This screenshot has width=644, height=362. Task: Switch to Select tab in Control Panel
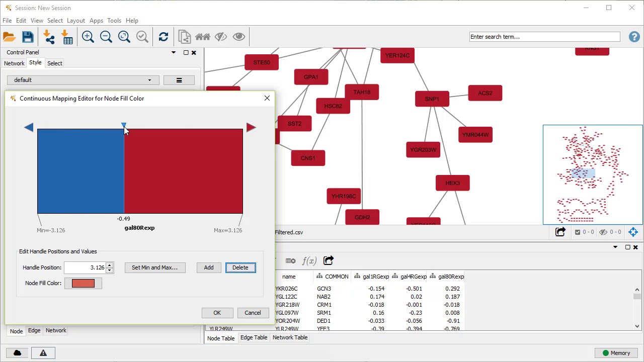(x=55, y=63)
